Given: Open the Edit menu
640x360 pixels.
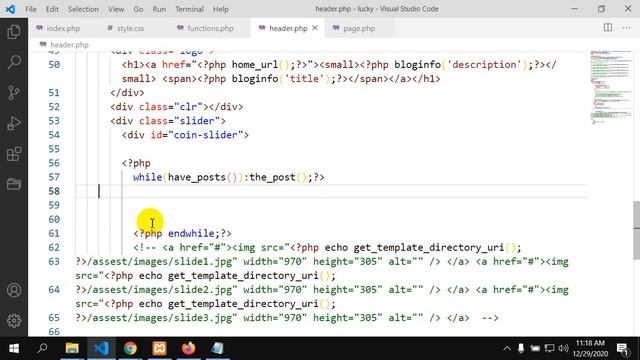Looking at the screenshot, I should (x=52, y=9).
